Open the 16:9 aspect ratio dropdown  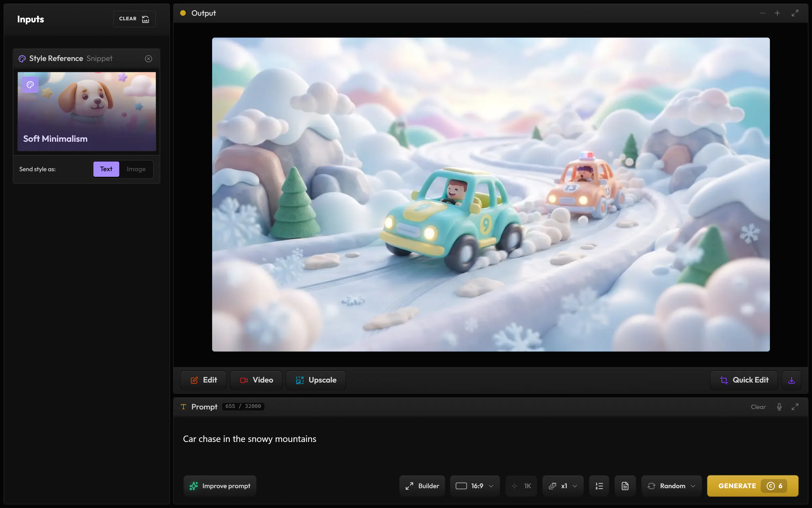point(475,486)
